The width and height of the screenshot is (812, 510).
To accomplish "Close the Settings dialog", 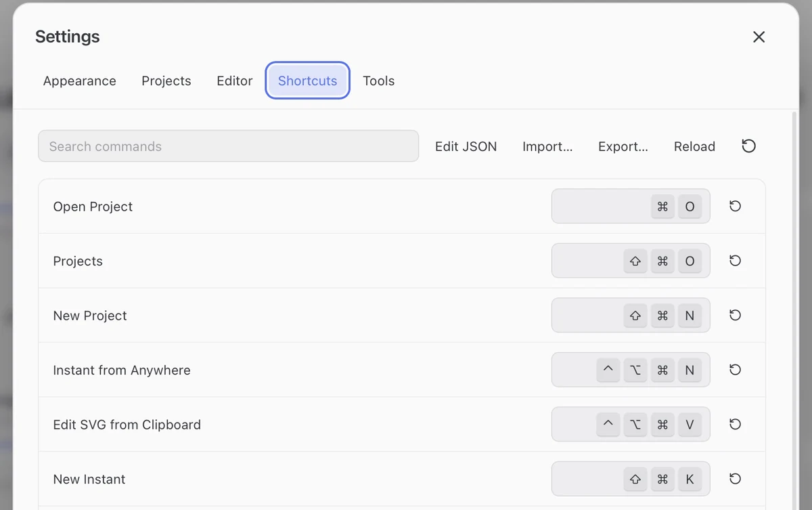I will pyautogui.click(x=759, y=37).
